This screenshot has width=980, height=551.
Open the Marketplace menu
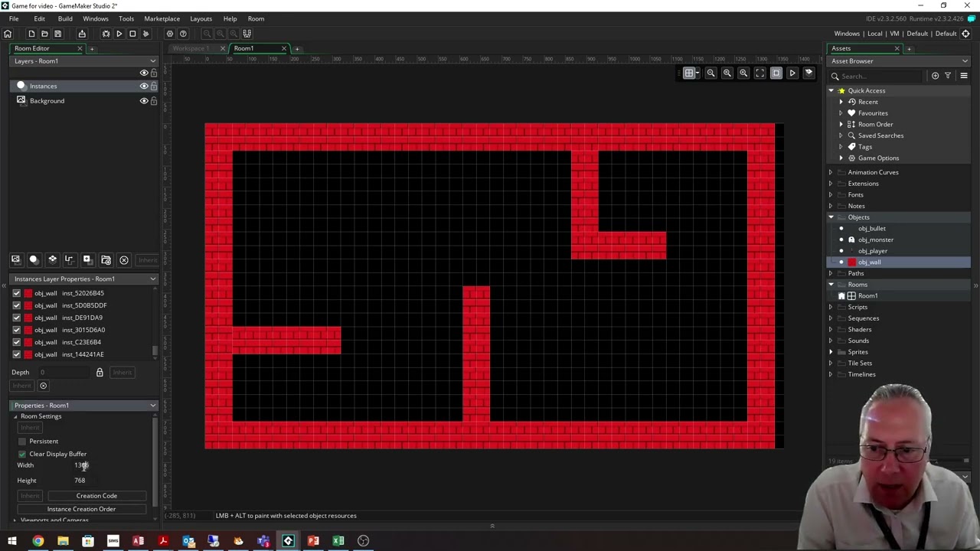pos(162,18)
